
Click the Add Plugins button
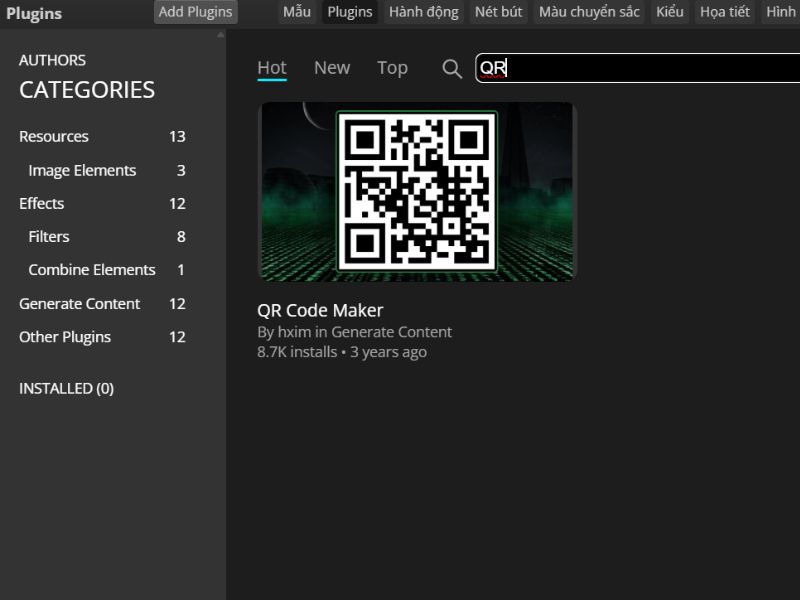[x=195, y=12]
